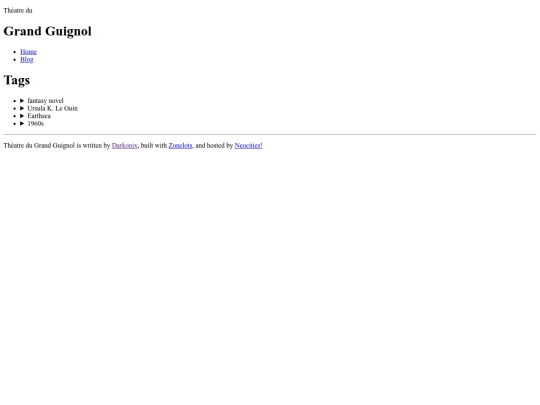Expand the Ursula K. Le Guin tag triangle
Viewport: 540px width, 405px height.
(22, 108)
